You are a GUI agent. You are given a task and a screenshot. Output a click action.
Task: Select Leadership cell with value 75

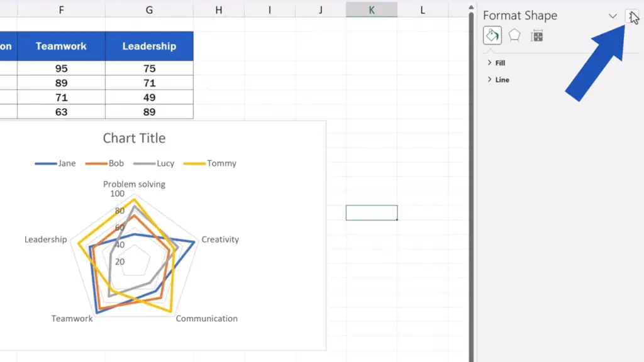pyautogui.click(x=149, y=68)
